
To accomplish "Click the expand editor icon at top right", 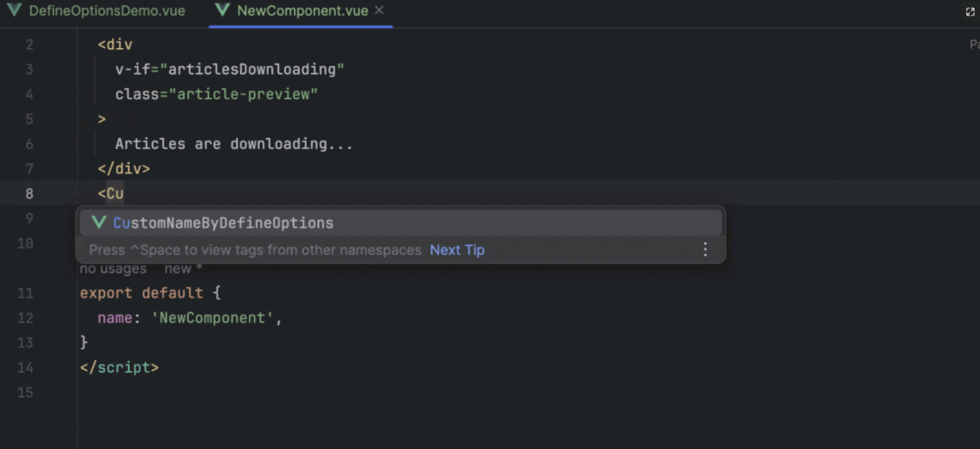I will (971, 12).
